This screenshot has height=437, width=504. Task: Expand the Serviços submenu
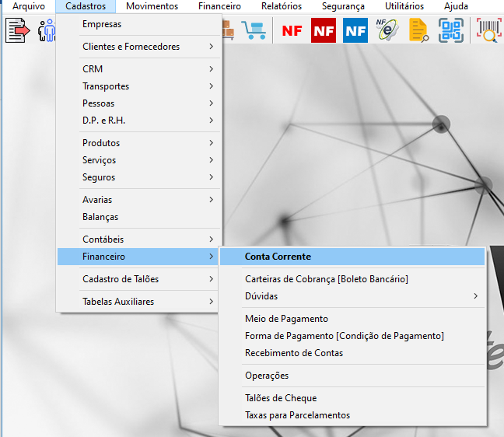pyautogui.click(x=139, y=160)
